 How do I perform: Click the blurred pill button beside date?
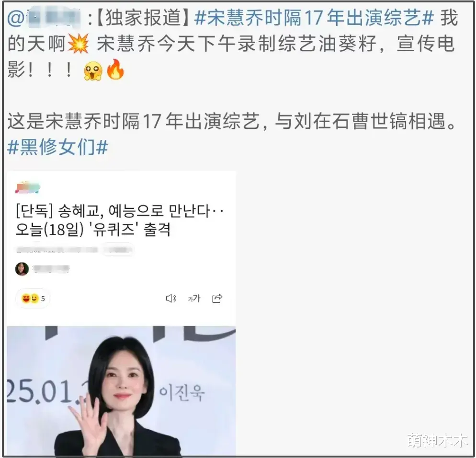tap(118, 250)
